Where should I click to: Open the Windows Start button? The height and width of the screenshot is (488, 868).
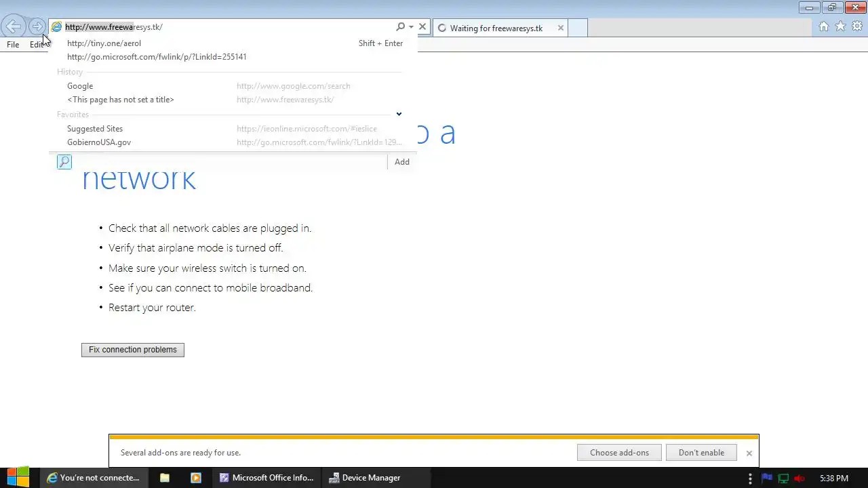pyautogui.click(x=18, y=478)
